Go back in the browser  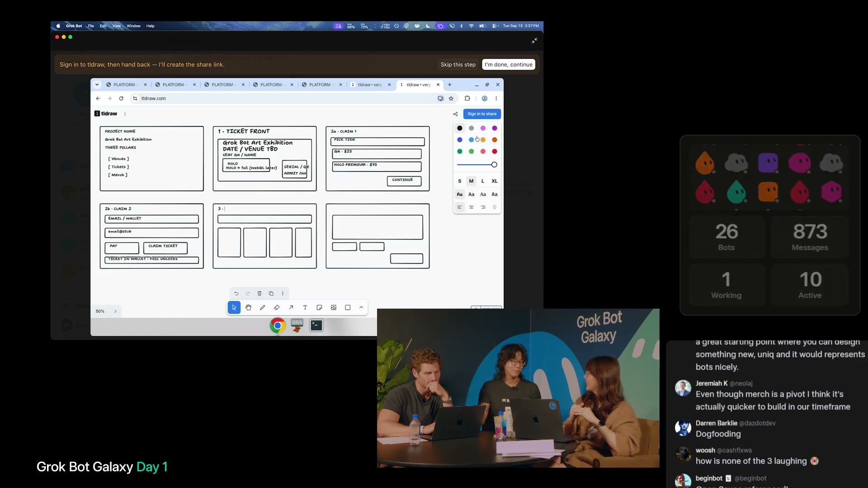(x=98, y=99)
